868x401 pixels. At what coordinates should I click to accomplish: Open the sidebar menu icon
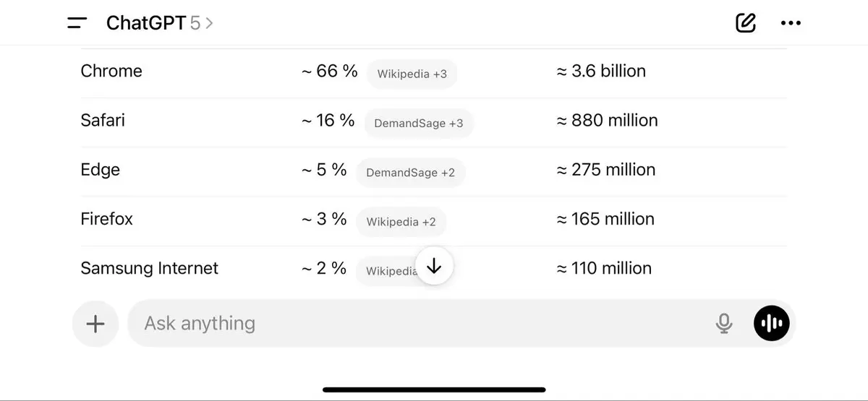click(77, 23)
